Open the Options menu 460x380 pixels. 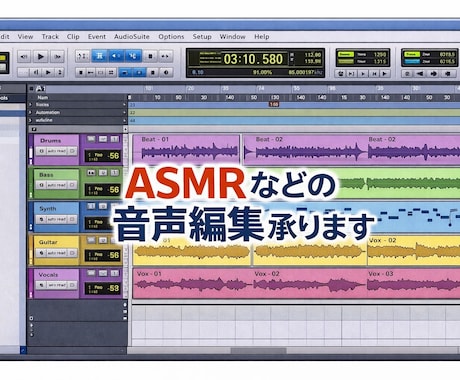click(x=171, y=37)
